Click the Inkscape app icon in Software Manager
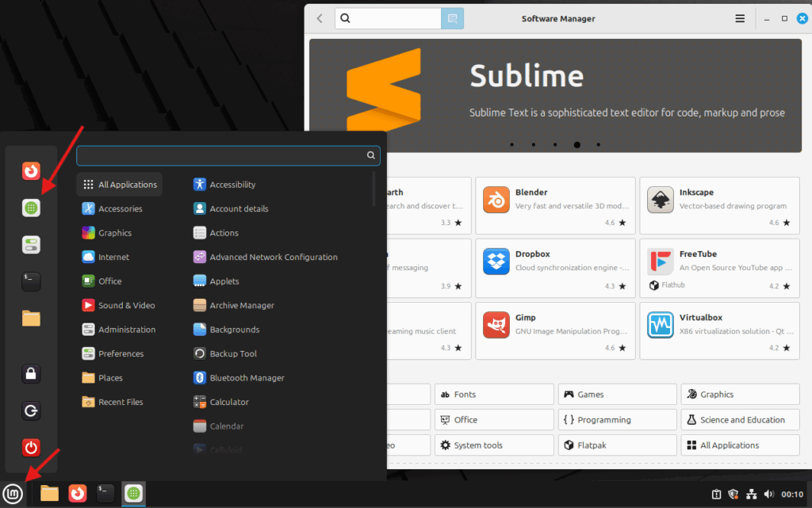Image resolution: width=812 pixels, height=508 pixels. pyautogui.click(x=661, y=200)
